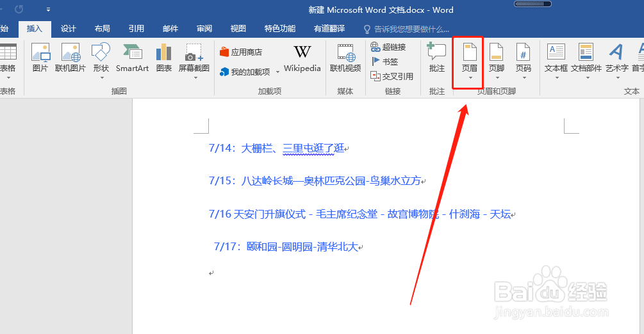Switch to the 邮件 tab
The width and height of the screenshot is (644, 334).
170,29
